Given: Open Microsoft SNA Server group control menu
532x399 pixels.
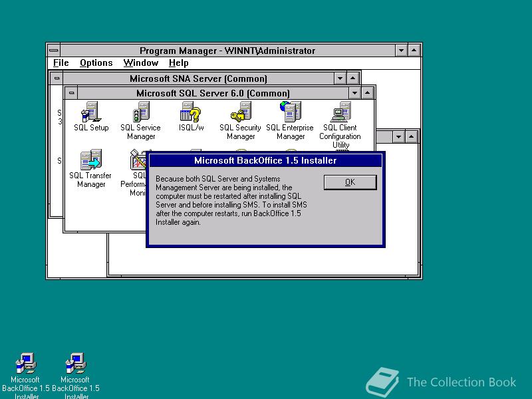Looking at the screenshot, I should (x=57, y=78).
